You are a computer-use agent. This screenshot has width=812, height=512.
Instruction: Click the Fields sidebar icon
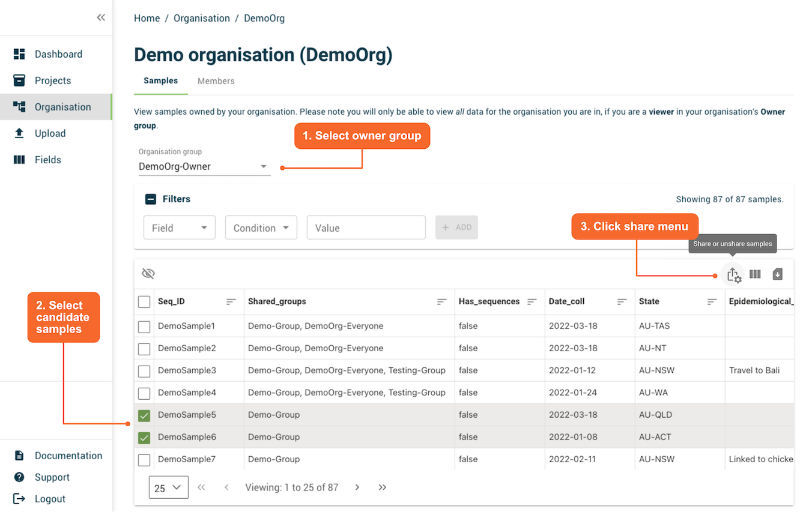[x=20, y=160]
